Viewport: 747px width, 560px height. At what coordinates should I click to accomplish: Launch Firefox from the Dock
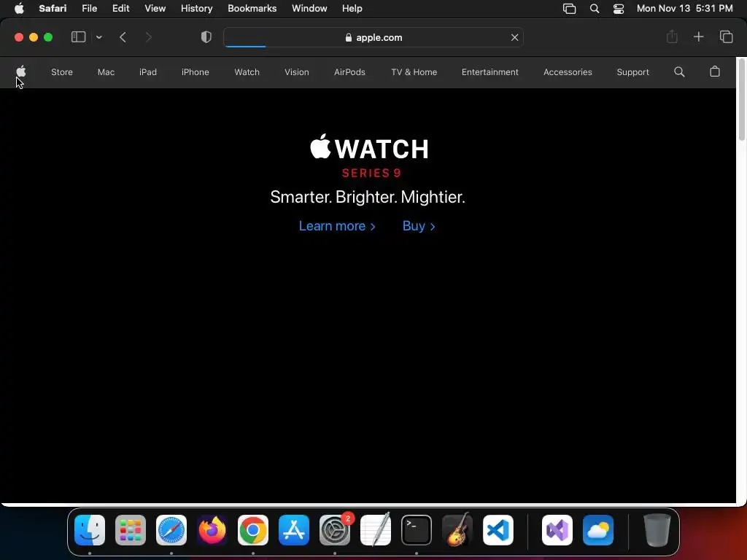click(212, 530)
